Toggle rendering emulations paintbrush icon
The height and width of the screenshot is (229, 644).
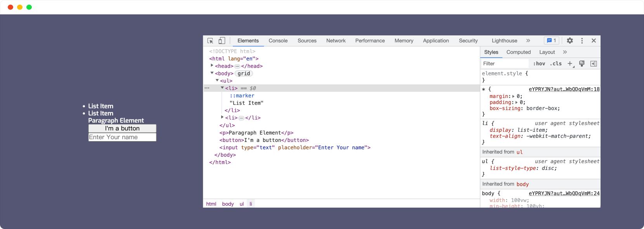point(582,64)
